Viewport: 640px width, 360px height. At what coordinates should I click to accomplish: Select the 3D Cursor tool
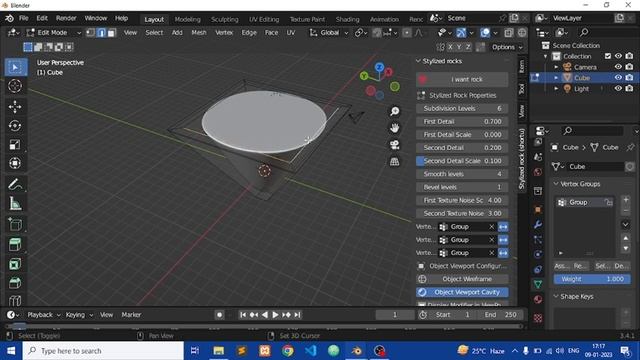coord(15,86)
